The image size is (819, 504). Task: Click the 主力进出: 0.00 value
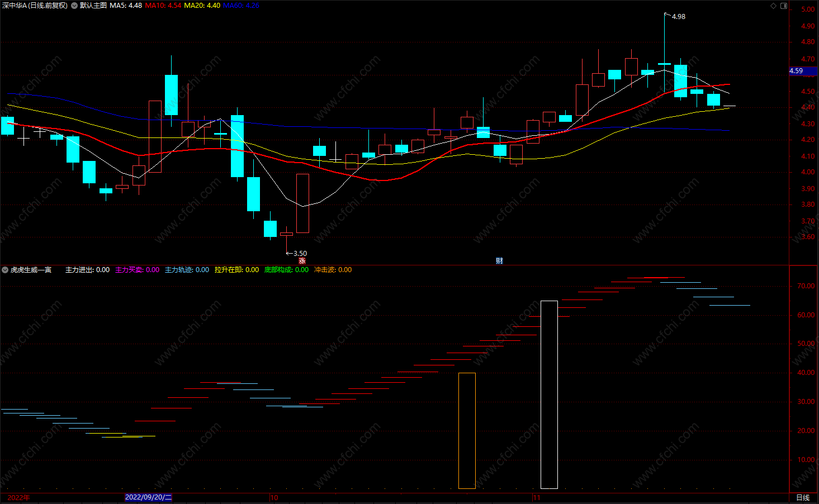click(x=87, y=270)
